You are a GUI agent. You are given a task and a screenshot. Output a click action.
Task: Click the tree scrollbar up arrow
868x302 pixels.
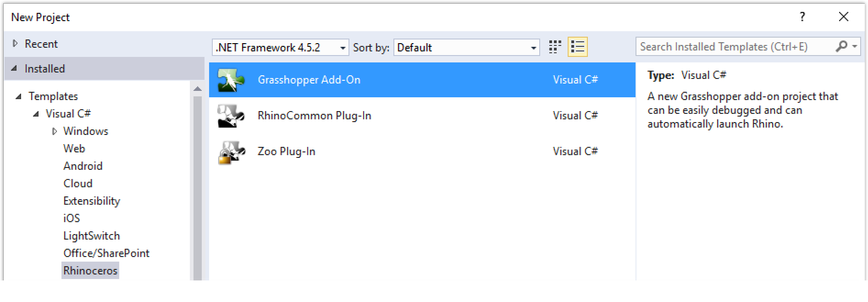[198, 89]
